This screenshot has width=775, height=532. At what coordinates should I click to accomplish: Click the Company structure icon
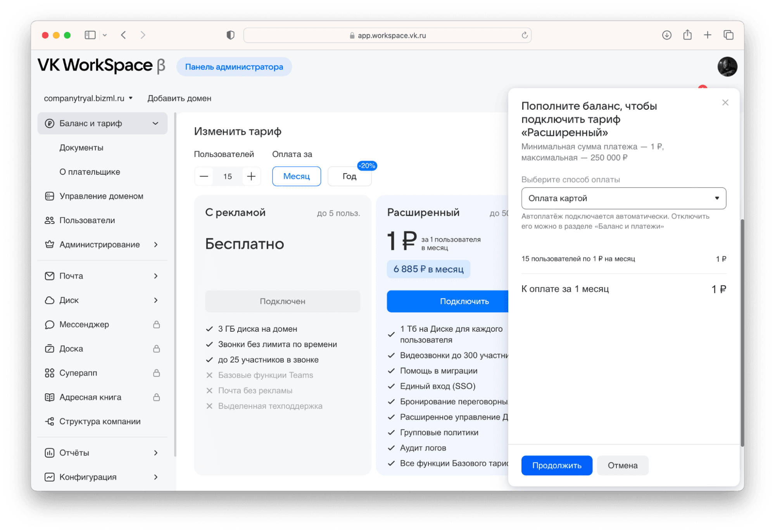click(49, 421)
